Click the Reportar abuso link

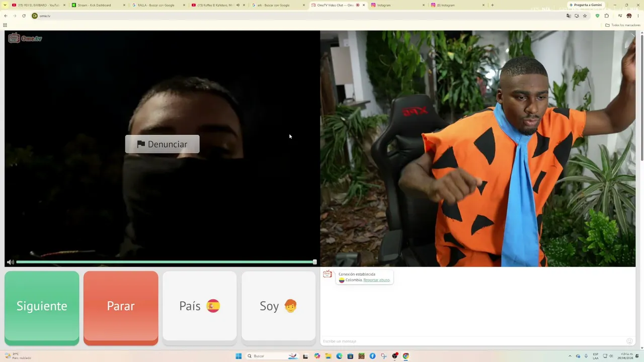coord(376,280)
